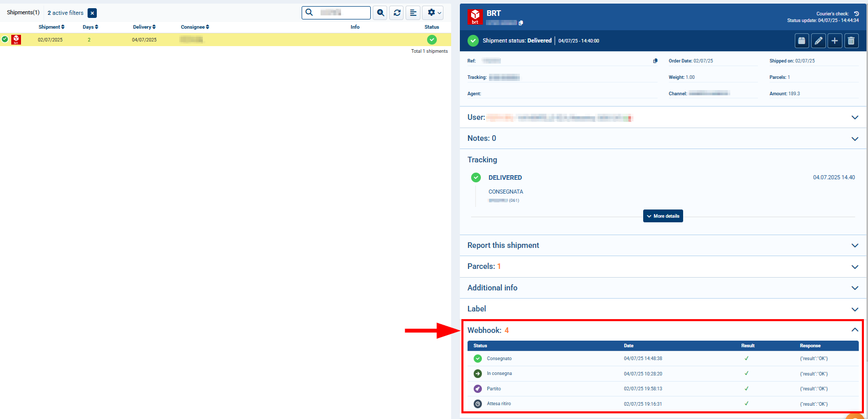Sort by Consignee column

click(x=195, y=27)
